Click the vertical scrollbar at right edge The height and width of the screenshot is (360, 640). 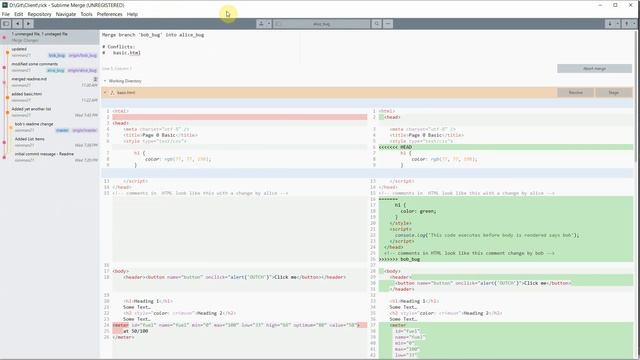point(636,96)
